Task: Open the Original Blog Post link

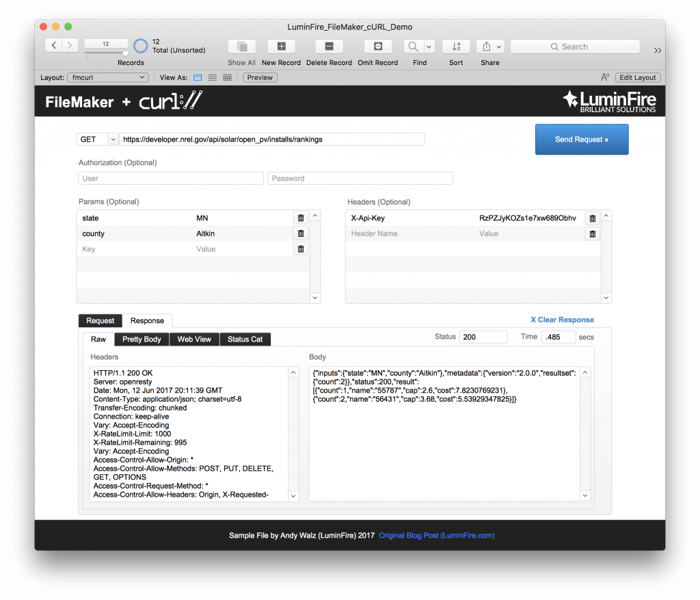Action: tap(436, 535)
